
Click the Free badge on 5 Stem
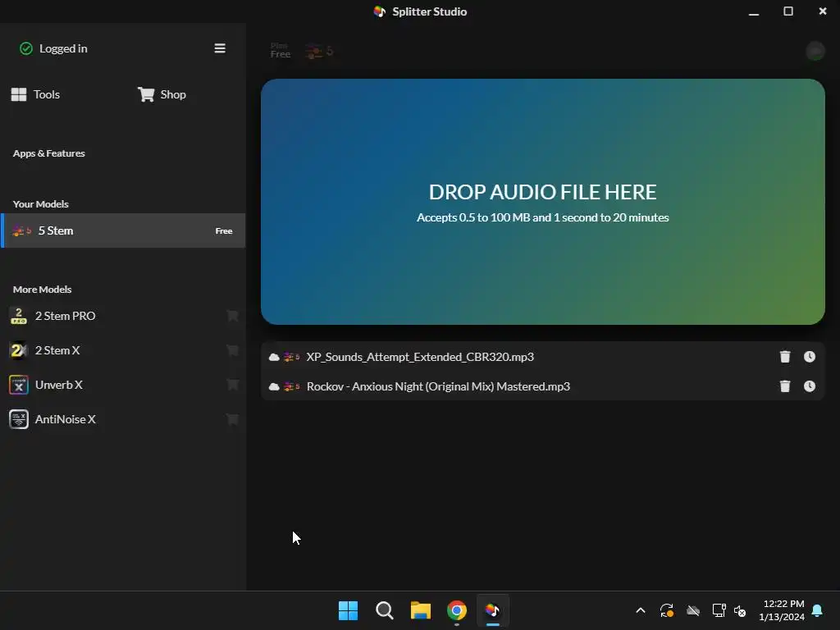coord(223,231)
